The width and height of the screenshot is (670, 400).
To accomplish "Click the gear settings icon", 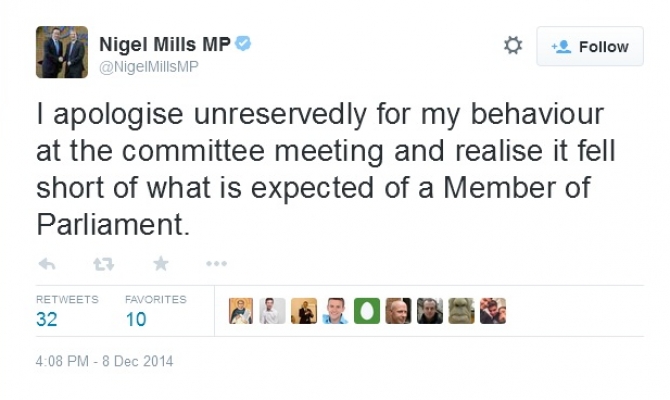I will [513, 46].
